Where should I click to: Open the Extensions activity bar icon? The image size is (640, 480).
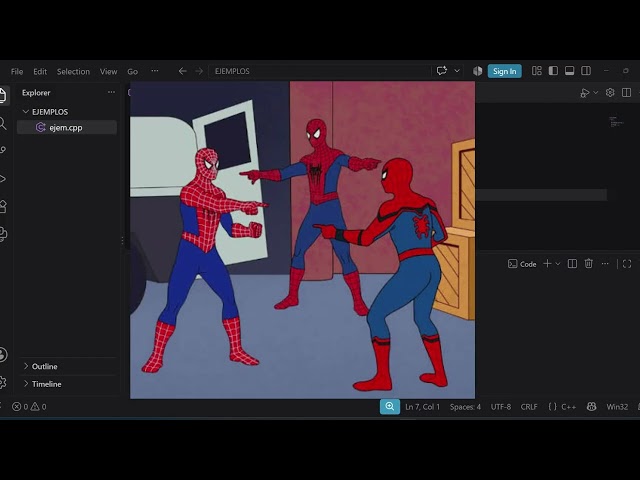[2, 206]
